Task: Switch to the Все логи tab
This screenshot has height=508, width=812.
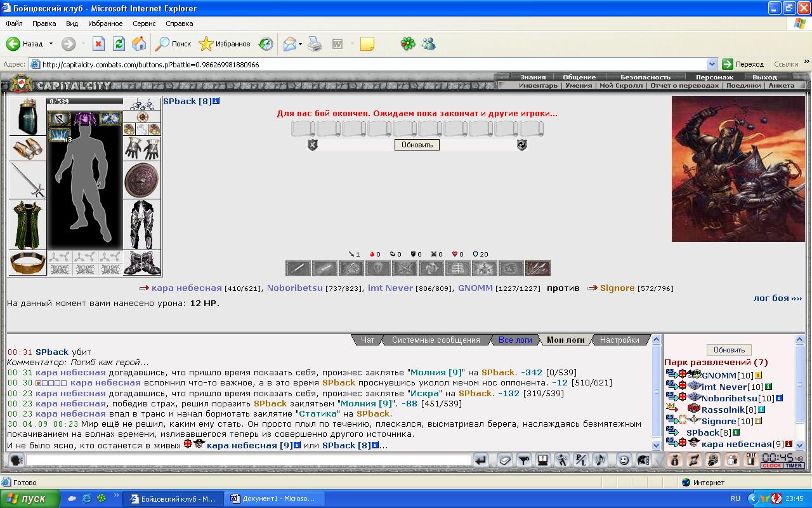Action: coord(515,340)
